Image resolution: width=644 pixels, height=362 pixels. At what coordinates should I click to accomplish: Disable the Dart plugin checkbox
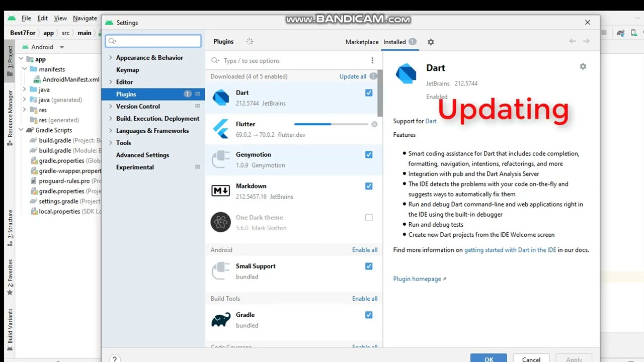click(369, 93)
